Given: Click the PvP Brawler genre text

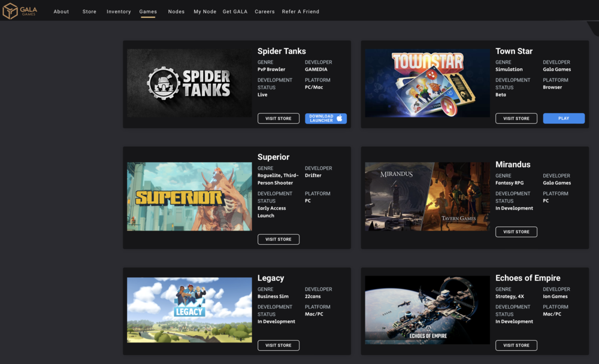Looking at the screenshot, I should tap(271, 69).
